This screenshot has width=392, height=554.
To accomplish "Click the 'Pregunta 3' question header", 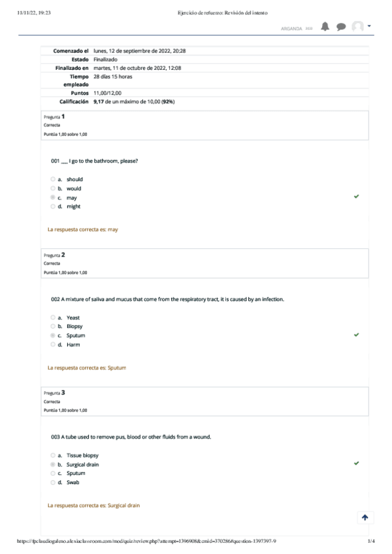I will pos(54,393).
